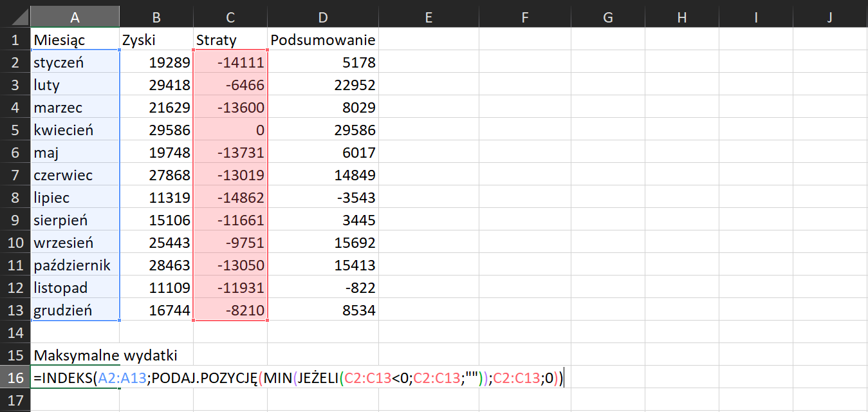Select the highest profit 29586 cell
This screenshot has width=868, height=412.
[x=156, y=129]
